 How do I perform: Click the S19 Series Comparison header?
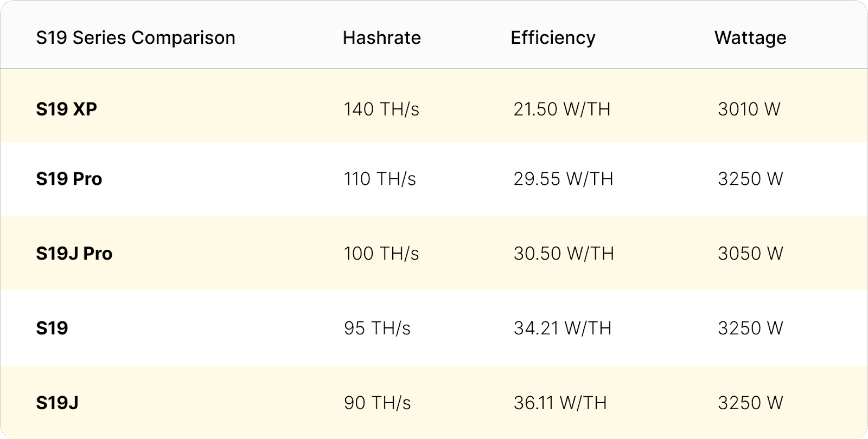click(136, 38)
